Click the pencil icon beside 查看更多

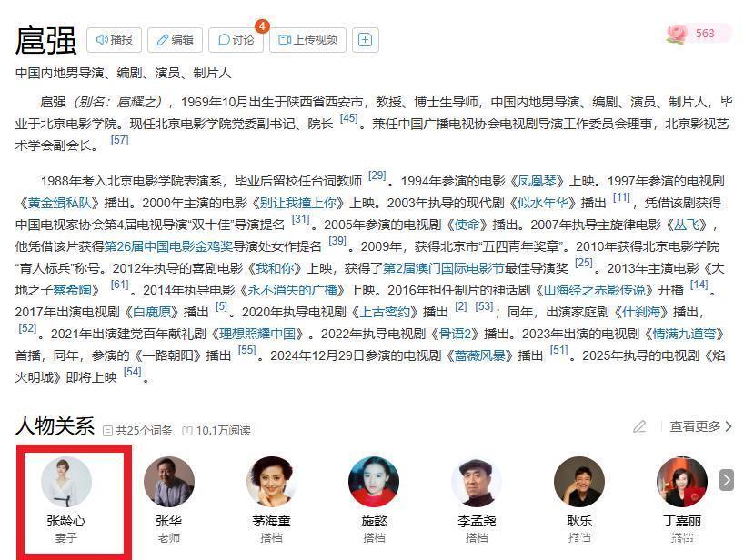click(639, 426)
